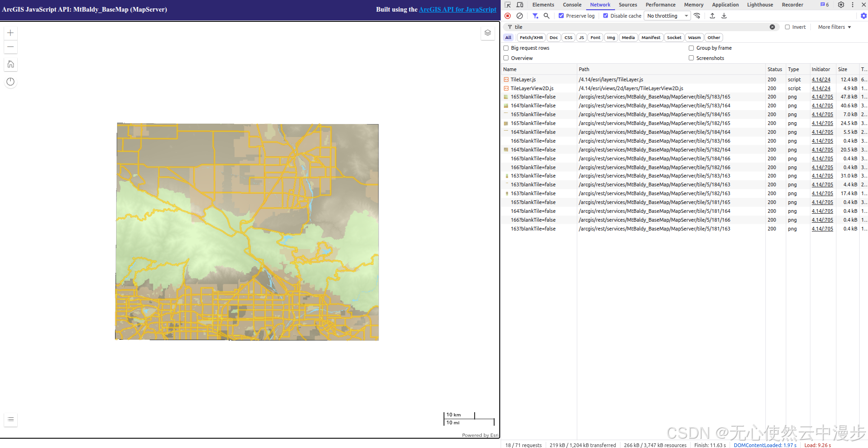Click the 'tile' filter text field
Screen dimensions: 868x448
pos(641,27)
